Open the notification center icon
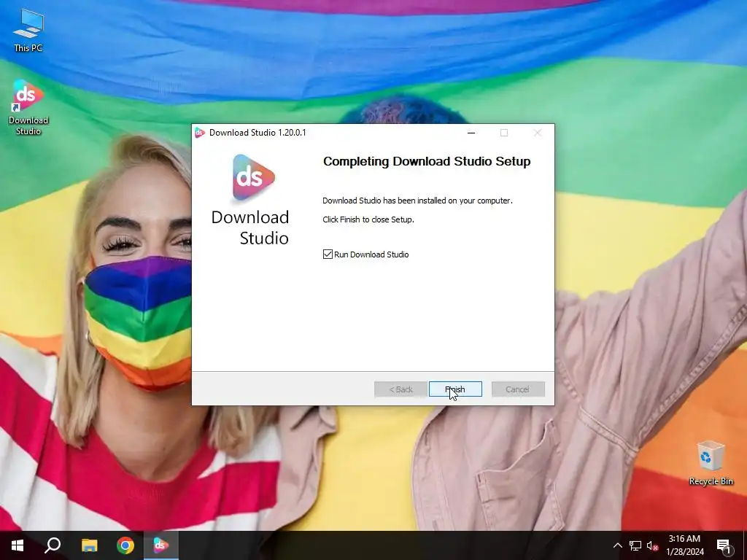Screen dimensions: 747x560 [x=724, y=546]
